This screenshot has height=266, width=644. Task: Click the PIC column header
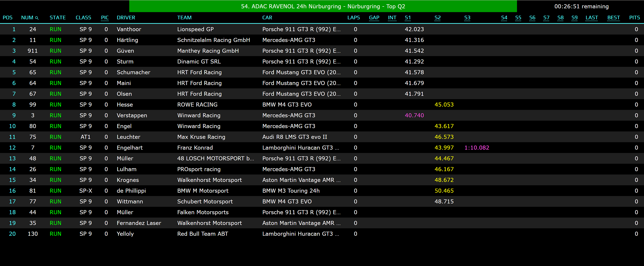point(105,18)
